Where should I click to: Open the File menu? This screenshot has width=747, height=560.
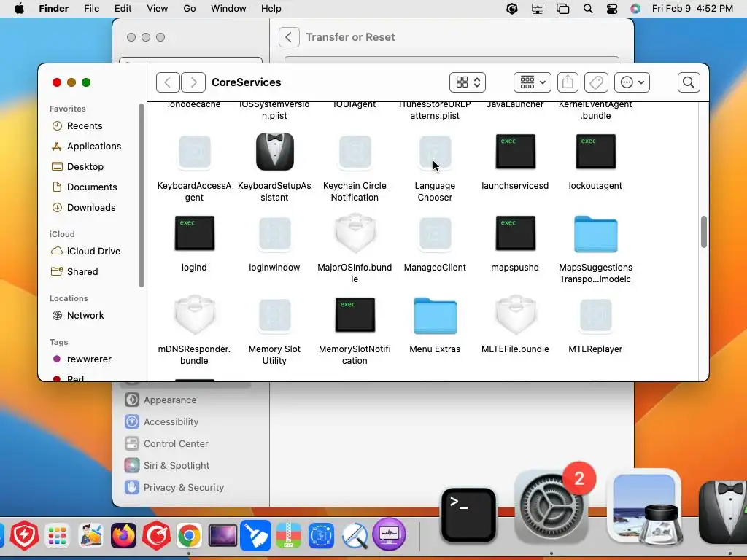(x=91, y=9)
